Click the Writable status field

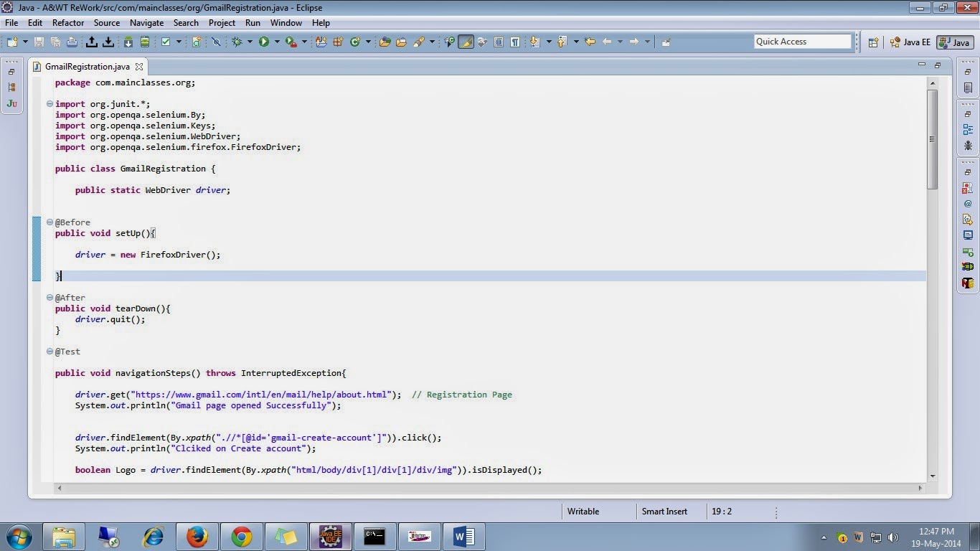pos(583,512)
